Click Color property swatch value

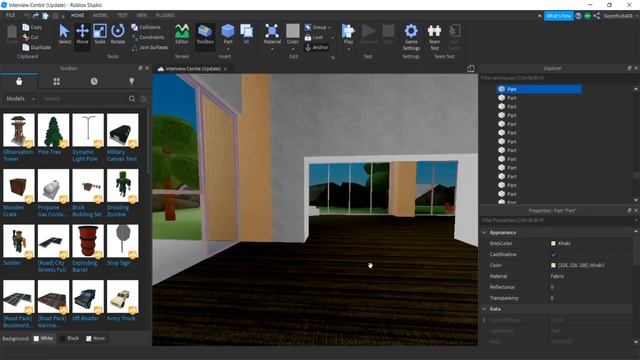click(x=553, y=265)
